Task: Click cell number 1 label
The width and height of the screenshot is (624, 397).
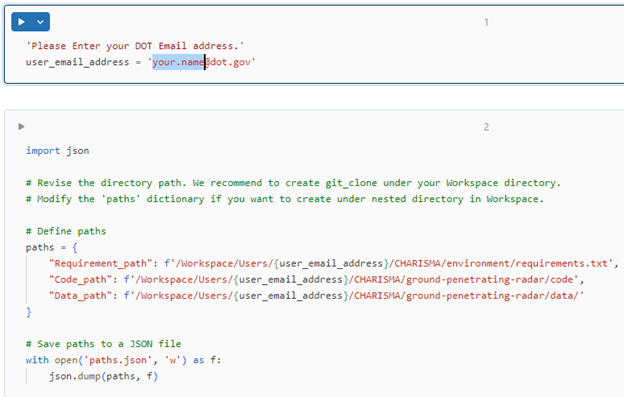Action: pos(486,22)
